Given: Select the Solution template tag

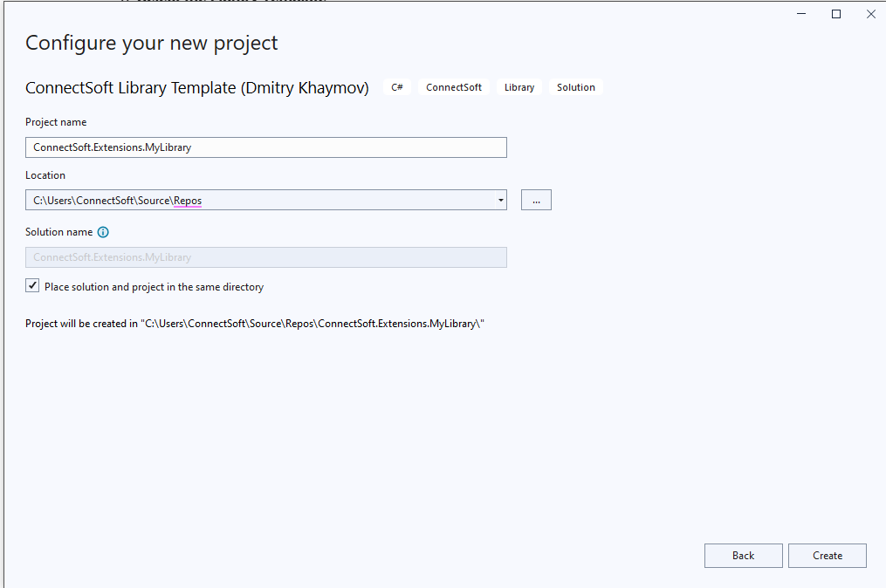Looking at the screenshot, I should pyautogui.click(x=575, y=87).
